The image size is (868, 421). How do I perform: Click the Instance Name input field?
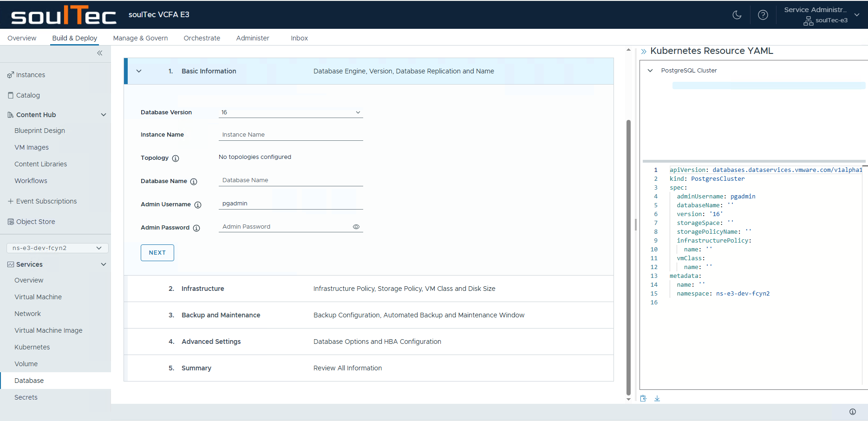[x=290, y=135]
